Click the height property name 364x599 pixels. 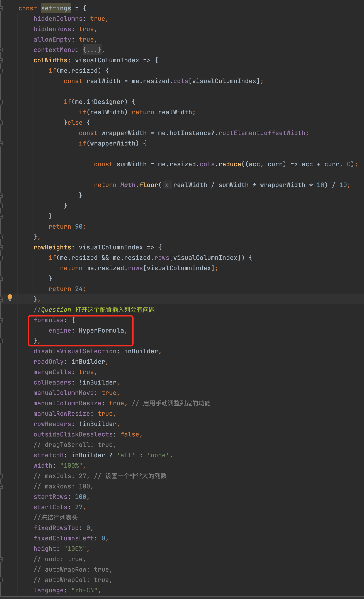pos(45,549)
